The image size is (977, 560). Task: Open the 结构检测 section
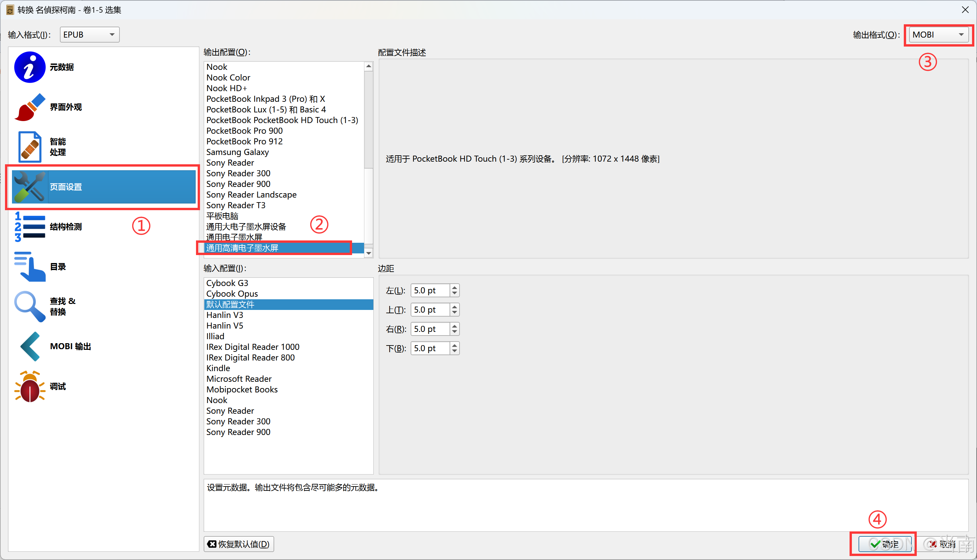66,226
